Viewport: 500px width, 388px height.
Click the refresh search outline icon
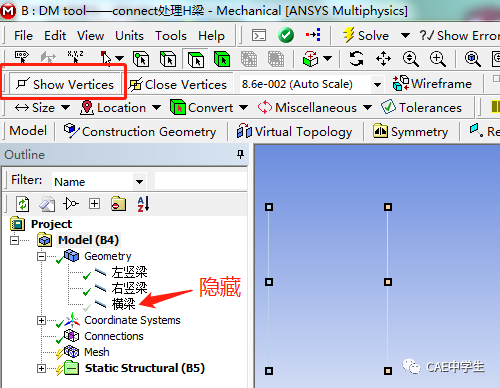point(23,203)
